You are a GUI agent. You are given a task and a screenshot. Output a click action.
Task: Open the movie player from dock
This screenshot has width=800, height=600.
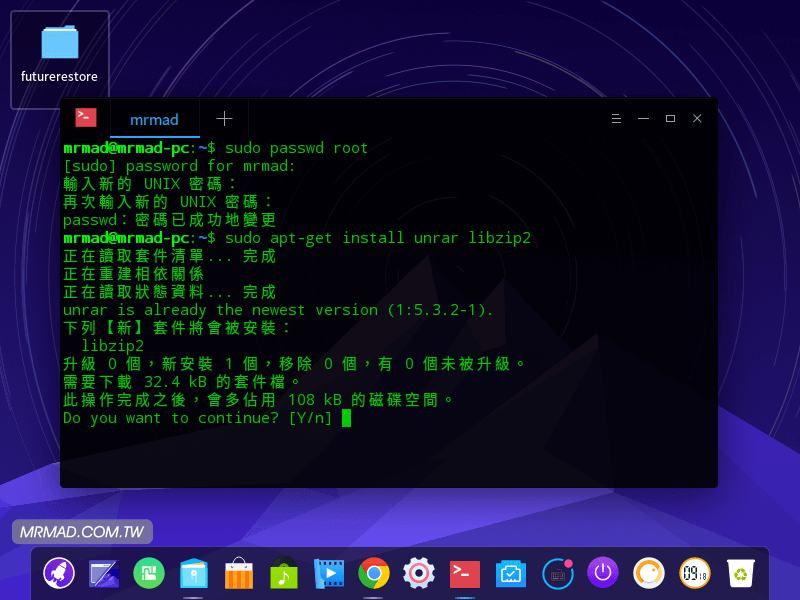click(x=329, y=574)
